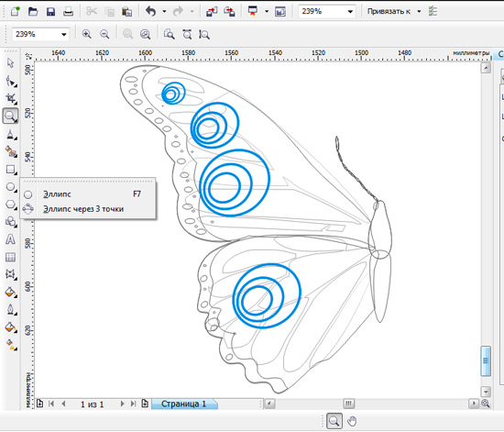
Task: Select the Text tool
Action: (10, 239)
